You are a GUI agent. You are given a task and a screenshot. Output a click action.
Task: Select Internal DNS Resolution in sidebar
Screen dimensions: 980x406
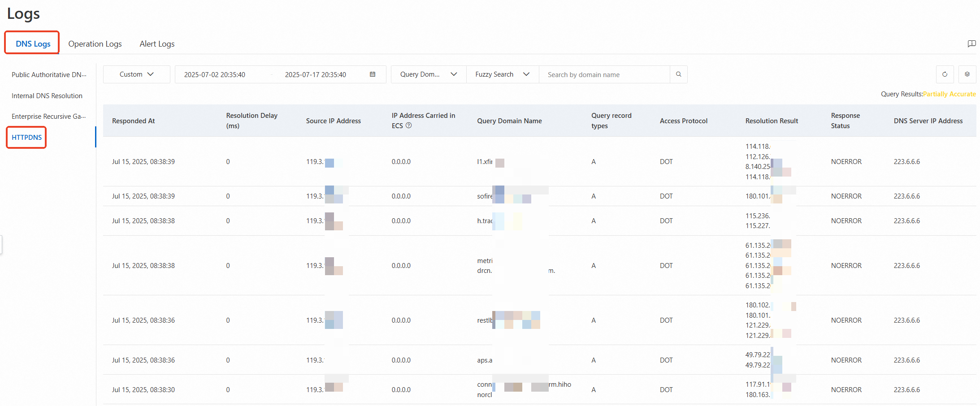(x=47, y=95)
